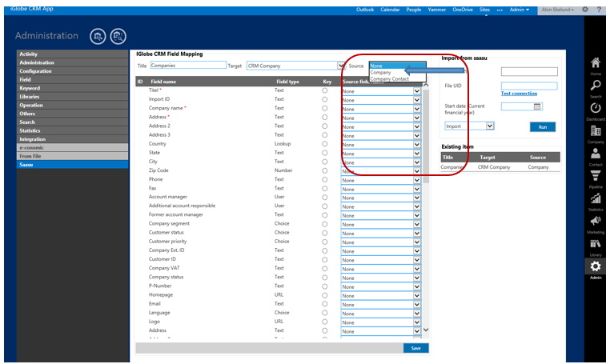Select the Key radio for Account manager
This screenshot has width=610, height=364.
pos(324,197)
